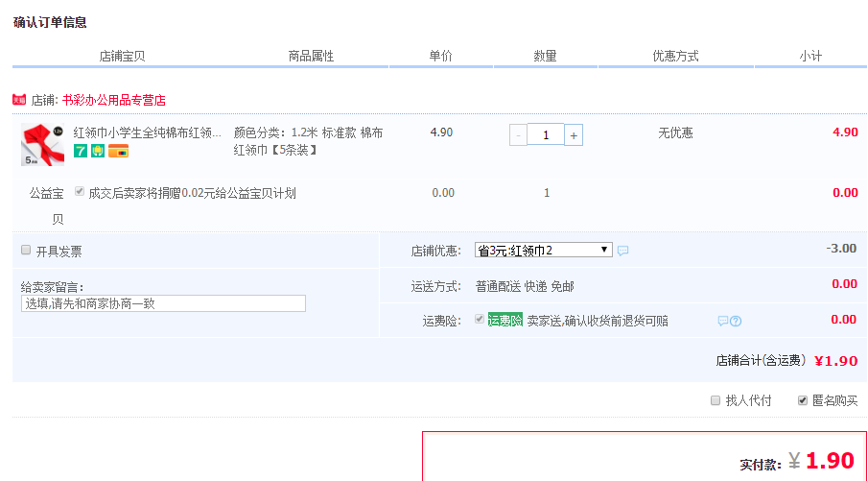Screen dimensions: 868x481
Task: Click the orange credit card payment icon
Action: 119,151
